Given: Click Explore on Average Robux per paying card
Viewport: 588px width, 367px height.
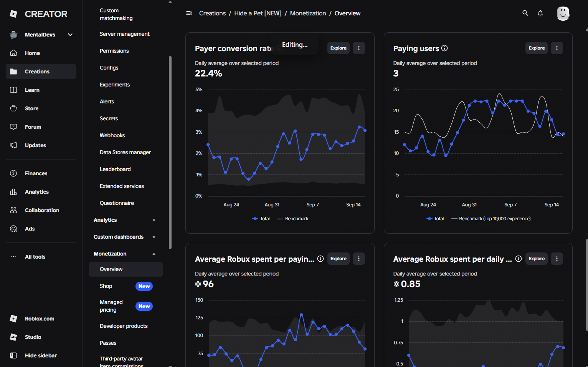Looking at the screenshot, I should [339, 259].
